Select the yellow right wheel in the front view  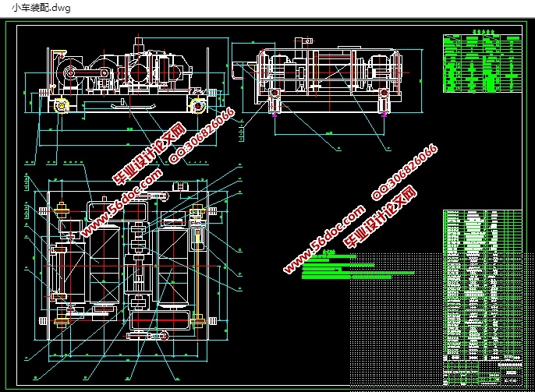click(x=198, y=105)
